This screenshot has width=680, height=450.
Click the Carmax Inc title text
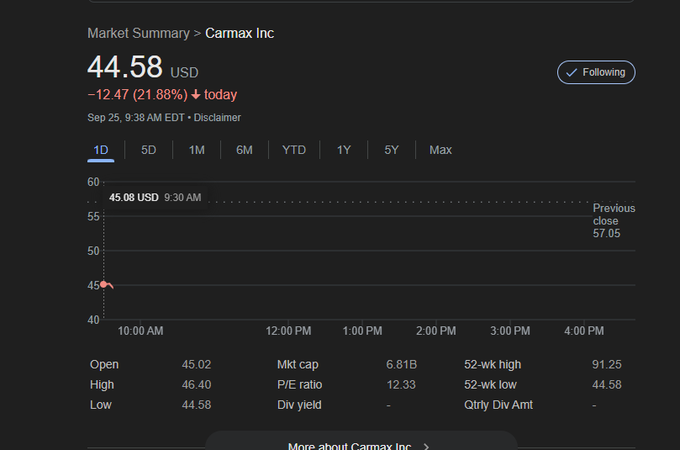(239, 33)
